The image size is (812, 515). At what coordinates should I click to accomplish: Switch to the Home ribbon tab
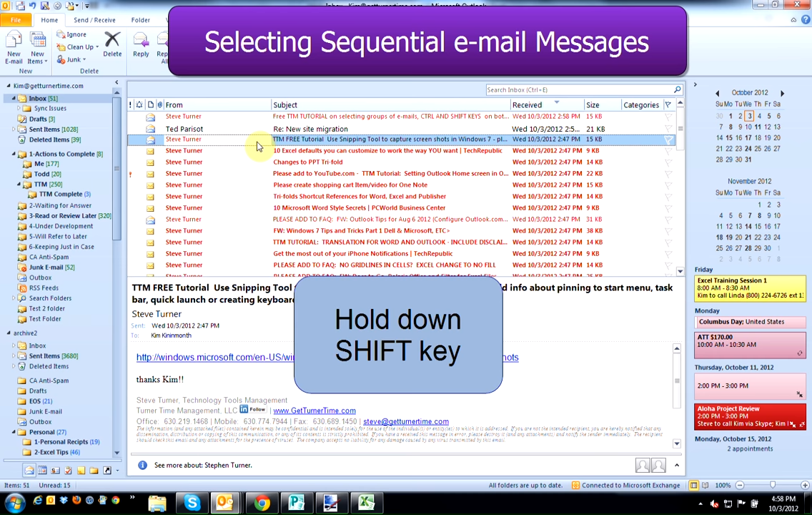click(x=50, y=20)
